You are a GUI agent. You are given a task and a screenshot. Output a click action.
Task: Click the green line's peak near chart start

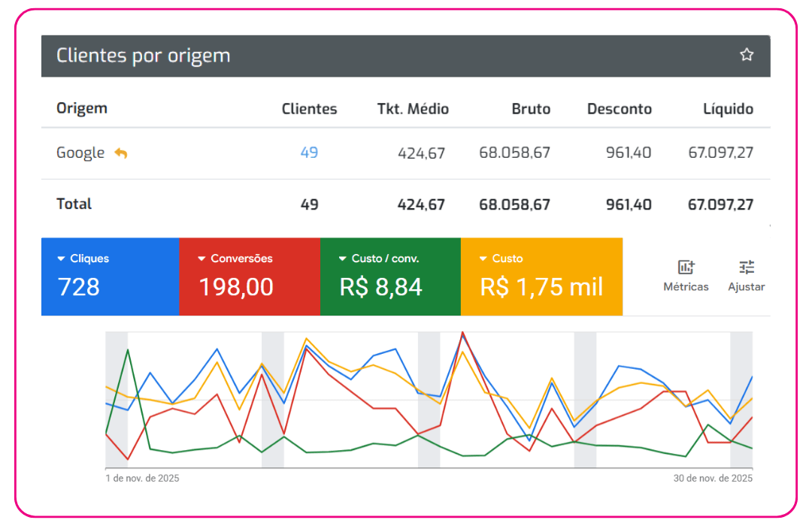(128, 349)
